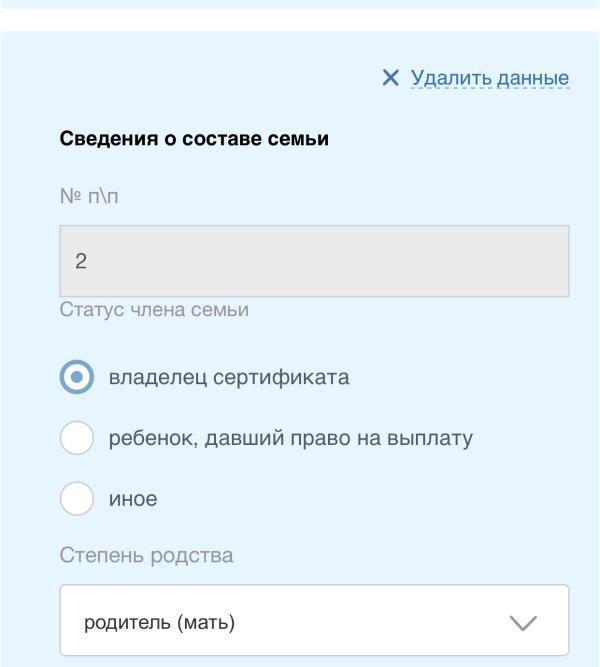The height and width of the screenshot is (667, 600).
Task: Click the number 2 inside the grey field
Action: point(81,261)
